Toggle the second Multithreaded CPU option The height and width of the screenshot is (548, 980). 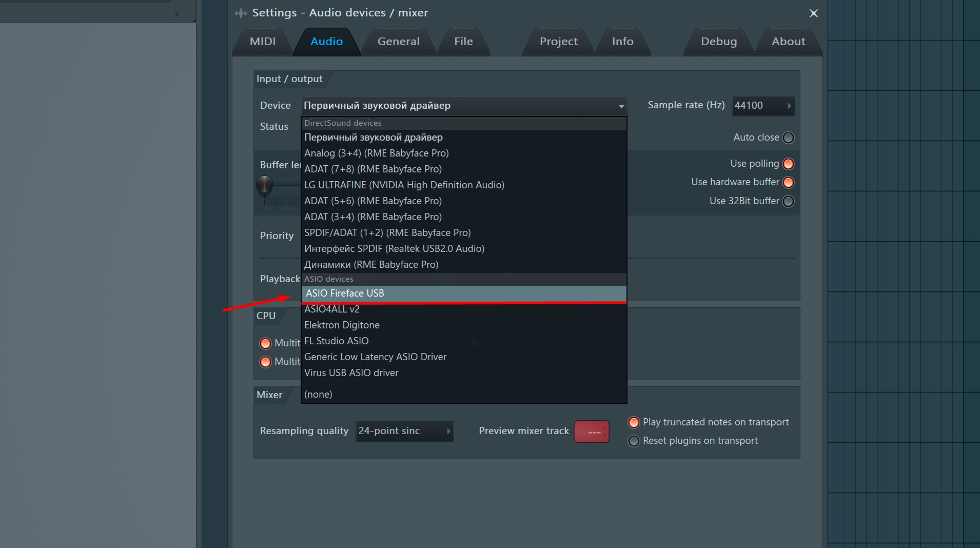point(265,362)
